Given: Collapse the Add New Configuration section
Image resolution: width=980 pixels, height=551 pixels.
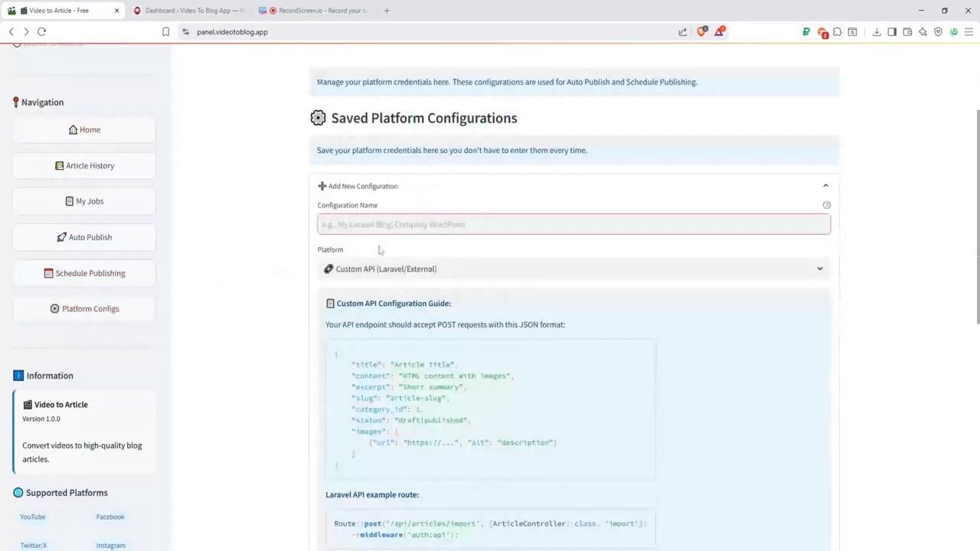Looking at the screenshot, I should click(825, 185).
